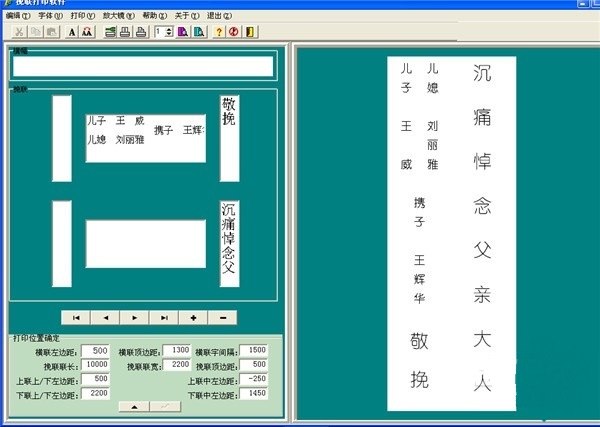Image resolution: width=600 pixels, height=427 pixels.
Task: Click the 沉痛悼念父 vertical text box
Action: (x=230, y=244)
